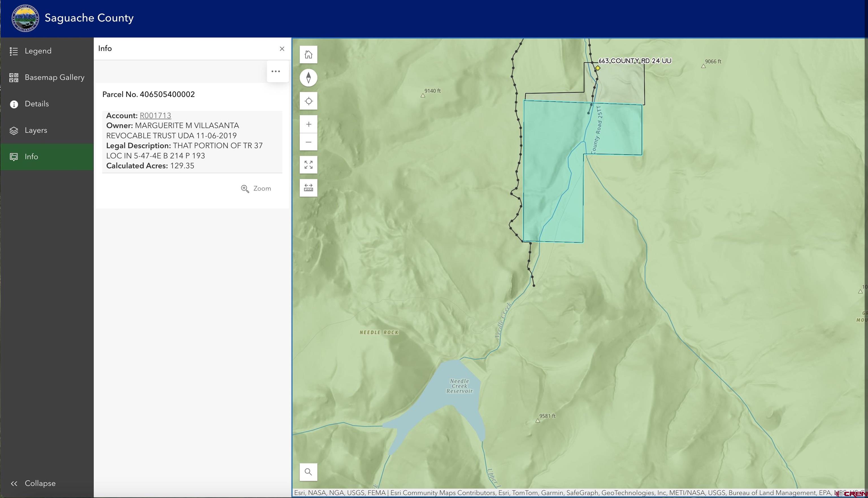
Task: Open the Details panel
Action: (x=37, y=104)
